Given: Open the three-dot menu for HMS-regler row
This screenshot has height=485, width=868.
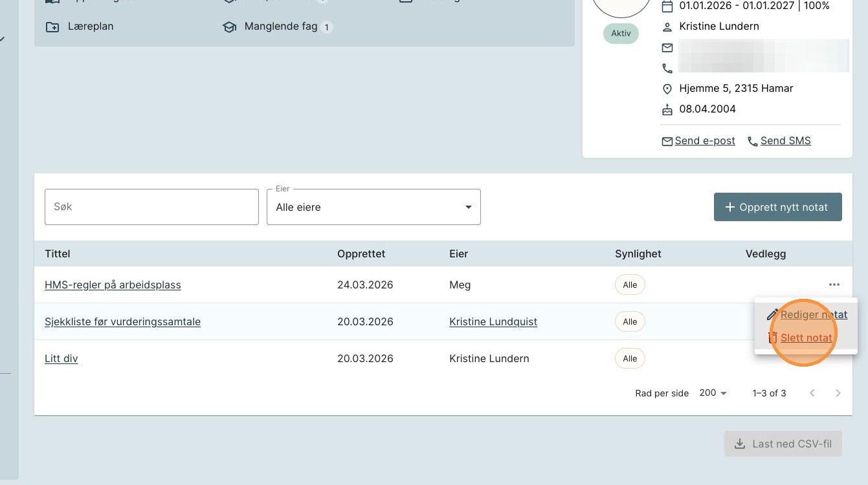Looking at the screenshot, I should point(834,285).
